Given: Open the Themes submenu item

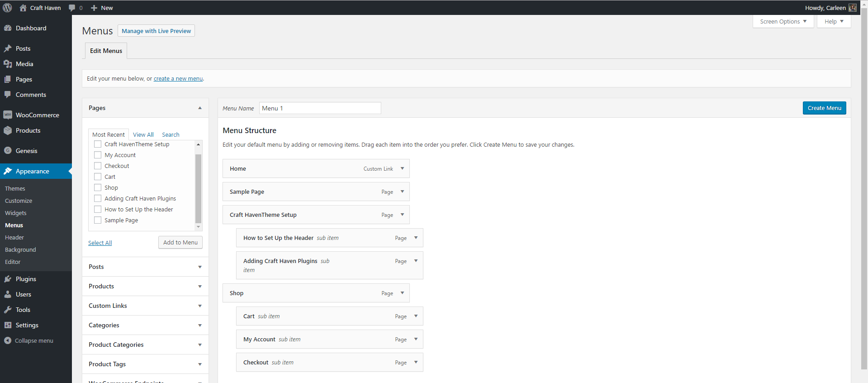Looking at the screenshot, I should click(x=15, y=188).
